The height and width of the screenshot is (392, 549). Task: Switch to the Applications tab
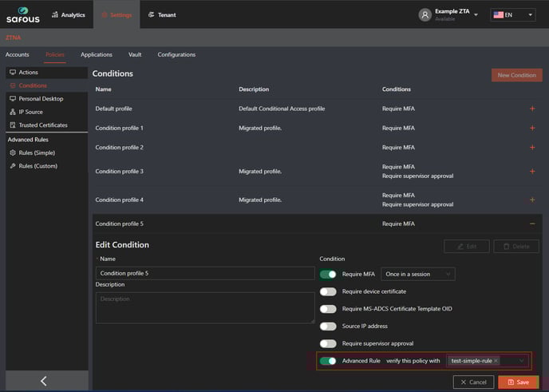coord(97,54)
